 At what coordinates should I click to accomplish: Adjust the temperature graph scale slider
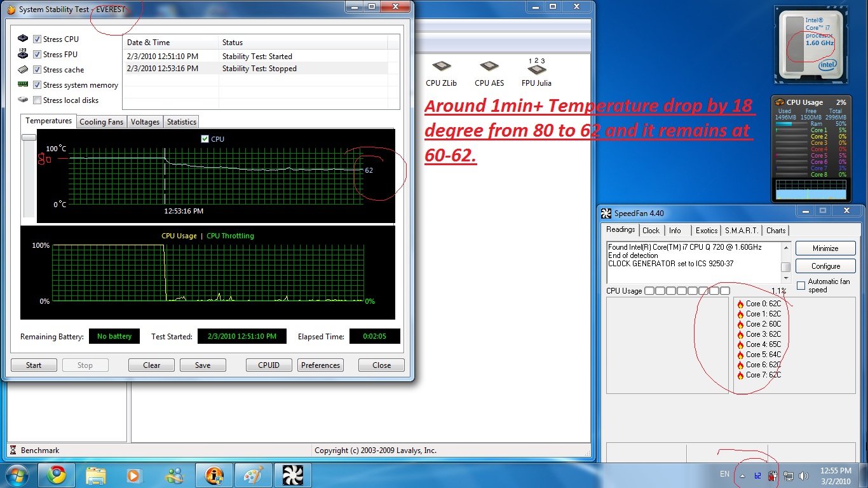pos(29,137)
